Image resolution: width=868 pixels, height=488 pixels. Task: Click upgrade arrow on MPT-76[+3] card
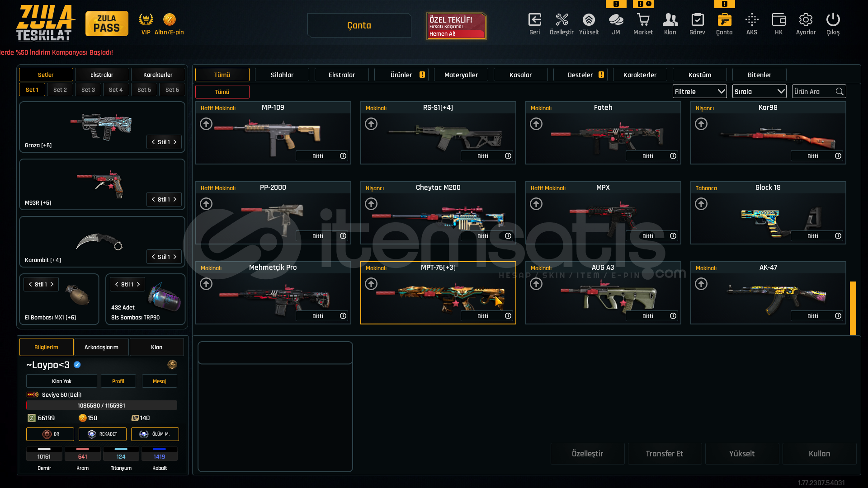point(371,284)
